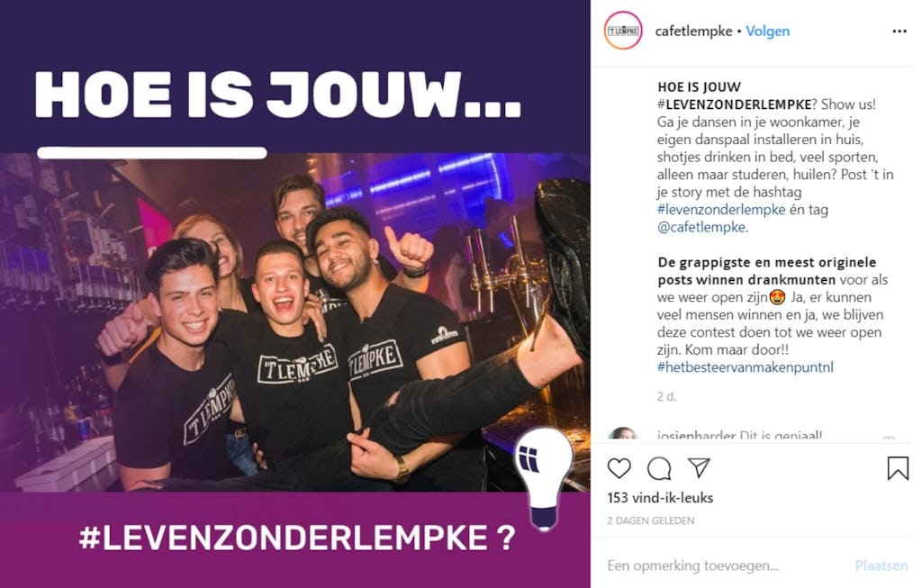Viewport: 922px width, 588px height.
Task: Save post with bookmark icon
Action: click(x=898, y=468)
